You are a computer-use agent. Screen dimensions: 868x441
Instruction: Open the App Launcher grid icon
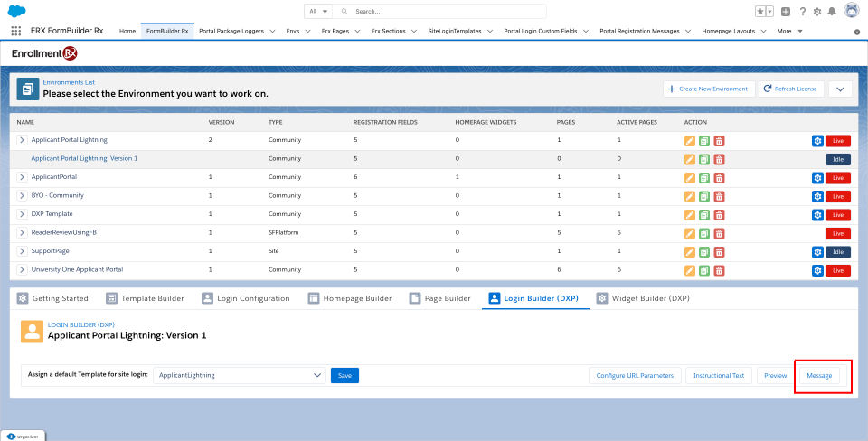tap(15, 31)
